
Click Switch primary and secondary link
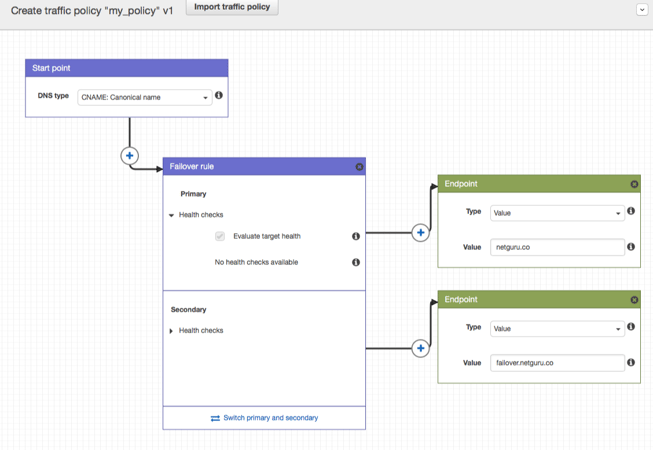[265, 418]
